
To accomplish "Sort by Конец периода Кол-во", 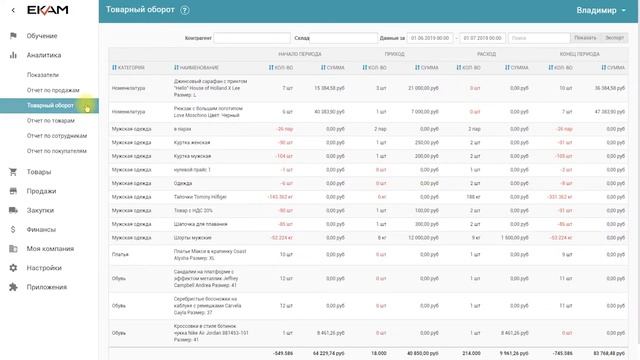I will (560, 67).
